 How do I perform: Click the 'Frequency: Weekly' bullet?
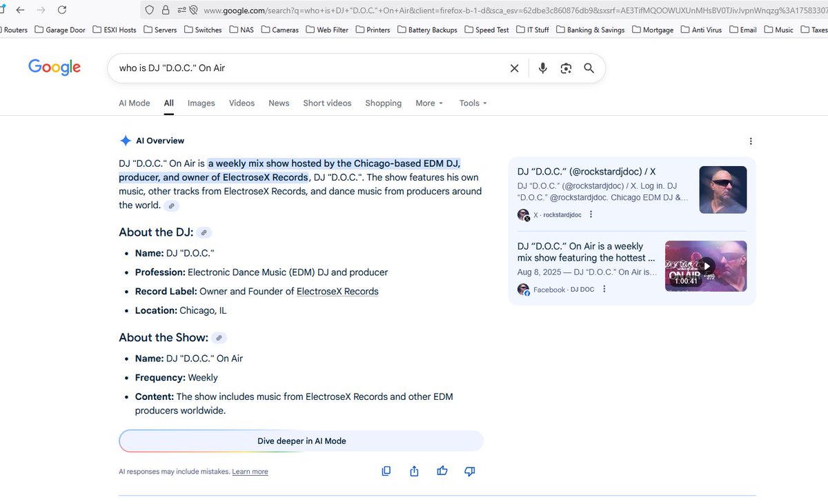177,377
